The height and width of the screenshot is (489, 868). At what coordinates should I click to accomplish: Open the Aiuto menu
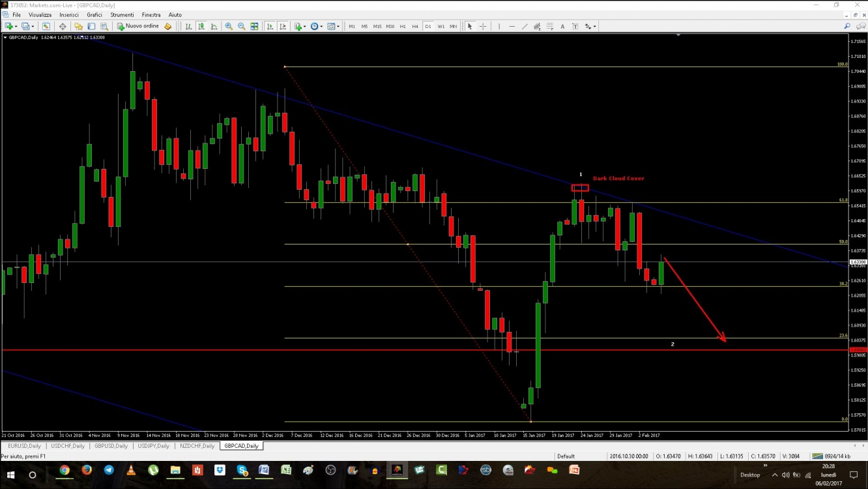tap(175, 14)
